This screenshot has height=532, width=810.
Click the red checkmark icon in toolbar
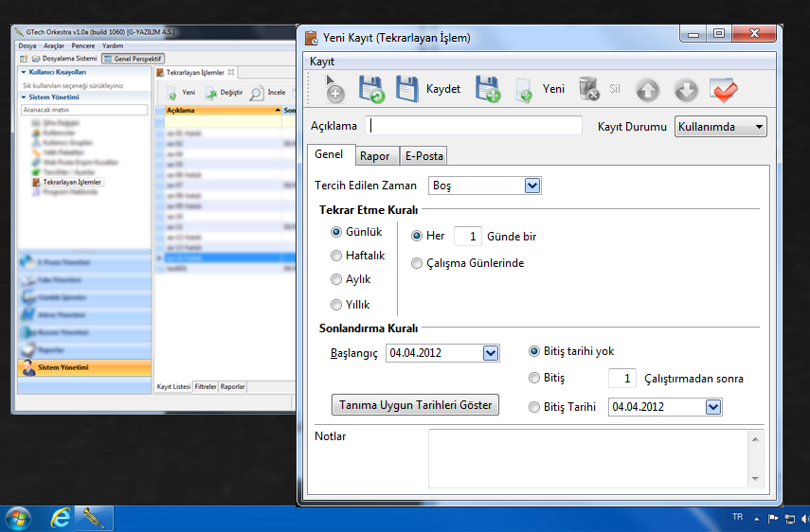[x=724, y=90]
